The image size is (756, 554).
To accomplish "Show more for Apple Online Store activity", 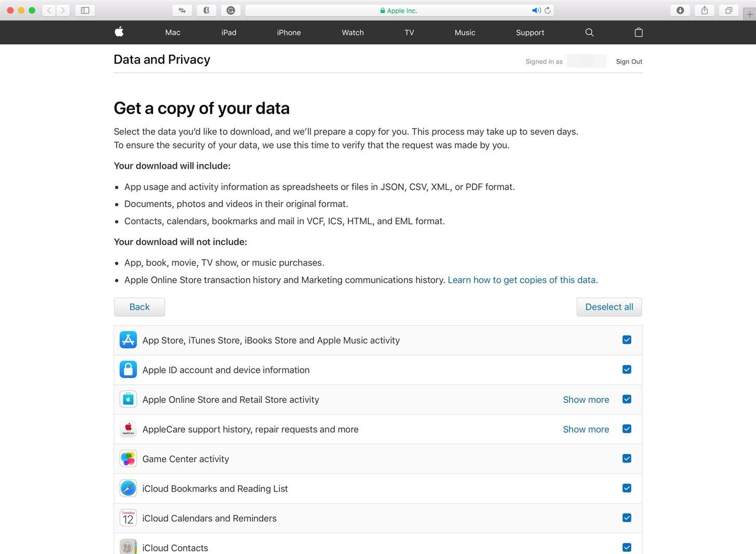I will [x=586, y=399].
